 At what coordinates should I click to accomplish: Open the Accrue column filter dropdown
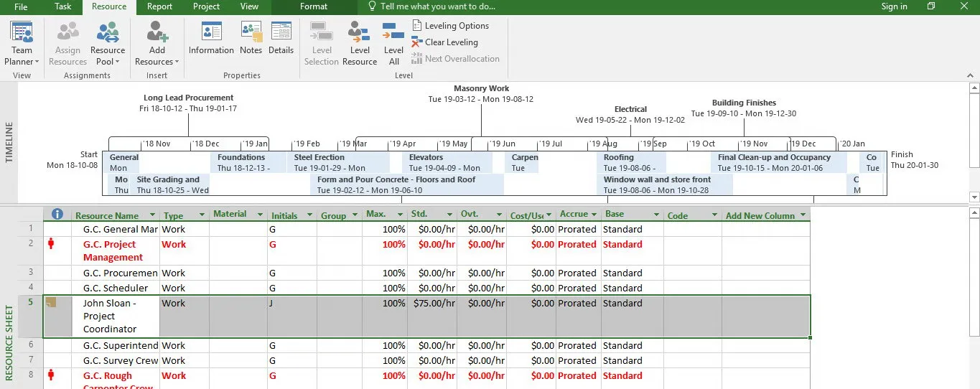(x=594, y=215)
